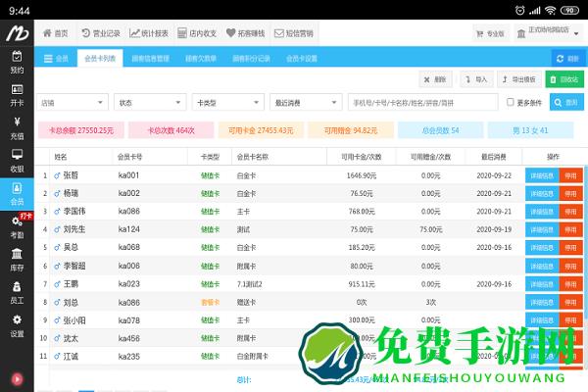This screenshot has width=588, height=392.
Task: Select member name 江诚 in row 11
Action: tap(71, 357)
